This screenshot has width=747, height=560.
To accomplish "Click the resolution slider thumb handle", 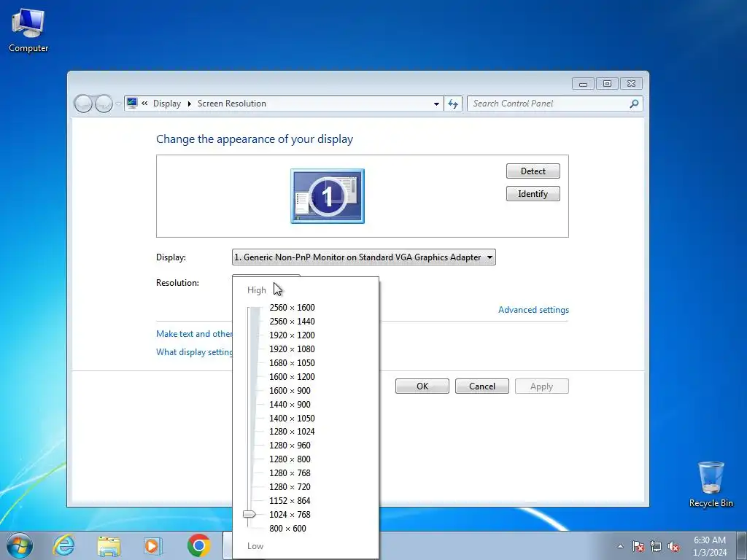I will [x=249, y=514].
